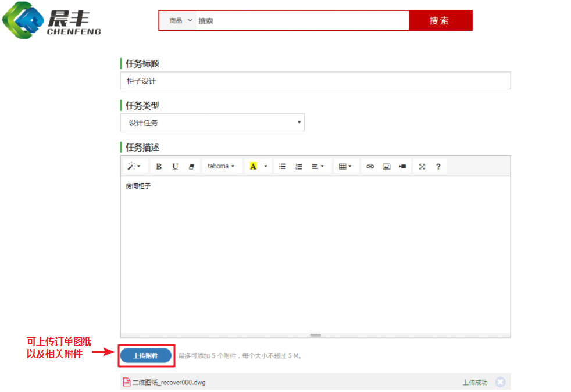Toggle fullscreen editor mode

point(422,166)
